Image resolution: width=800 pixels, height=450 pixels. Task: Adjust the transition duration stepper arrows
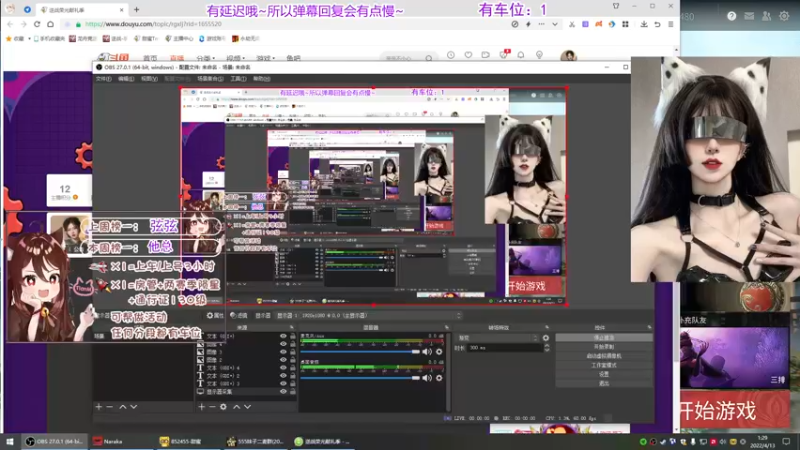[x=547, y=347]
